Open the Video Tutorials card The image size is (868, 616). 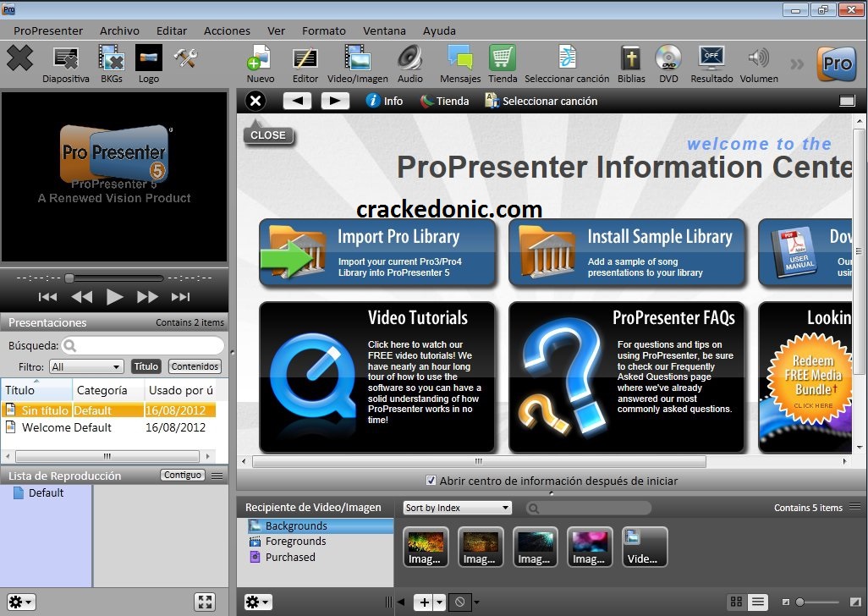(x=377, y=377)
